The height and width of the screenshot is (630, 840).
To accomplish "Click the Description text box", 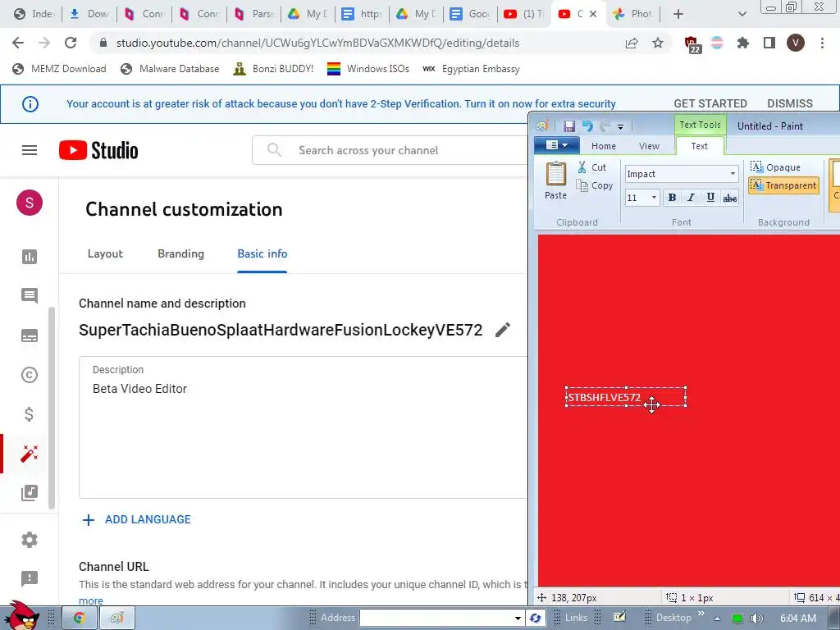I will click(304, 427).
